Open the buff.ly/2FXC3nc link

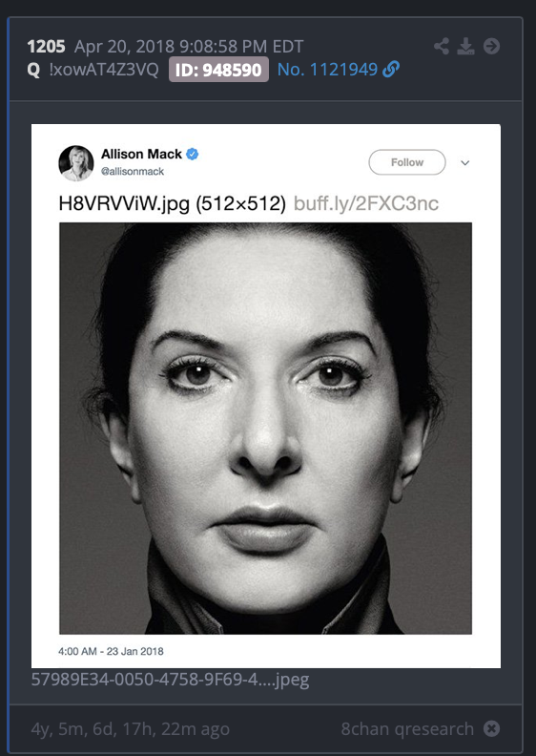click(x=366, y=203)
